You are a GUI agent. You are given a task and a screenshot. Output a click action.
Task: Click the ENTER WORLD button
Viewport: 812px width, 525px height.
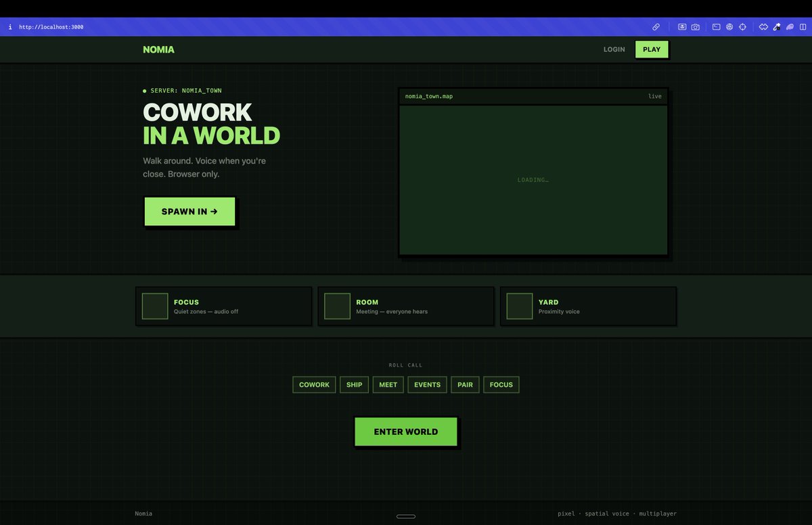pyautogui.click(x=406, y=432)
